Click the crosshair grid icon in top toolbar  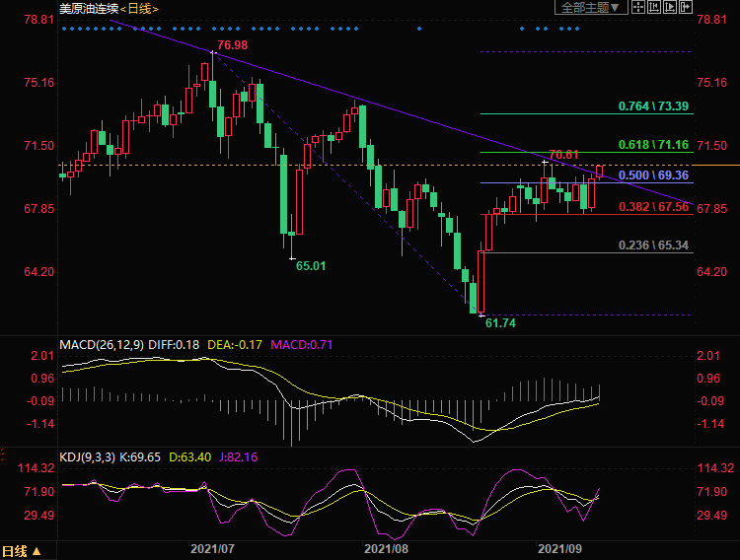point(638,7)
